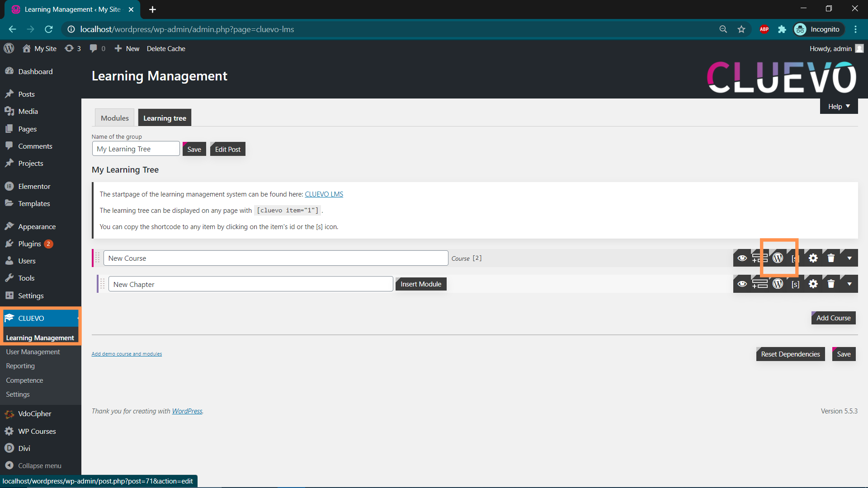Click the Add Course button
Image resolution: width=868 pixels, height=488 pixels.
[833, 318]
